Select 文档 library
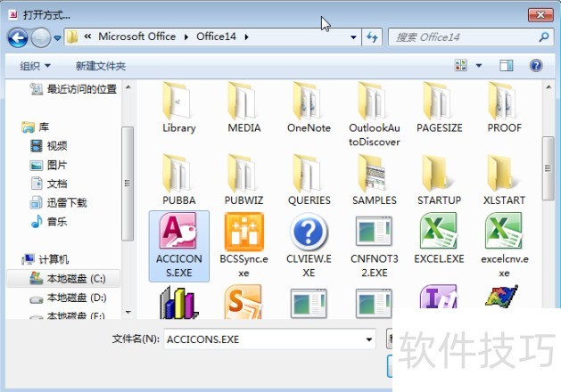 [x=49, y=184]
